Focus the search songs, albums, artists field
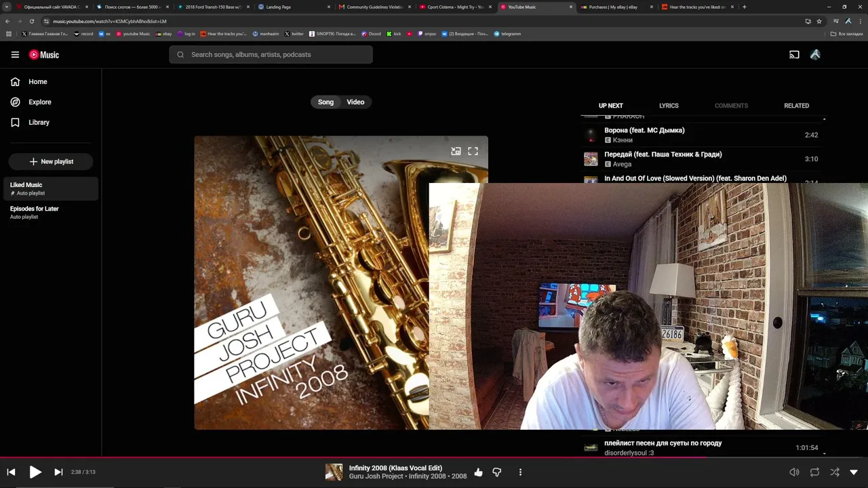 click(271, 55)
